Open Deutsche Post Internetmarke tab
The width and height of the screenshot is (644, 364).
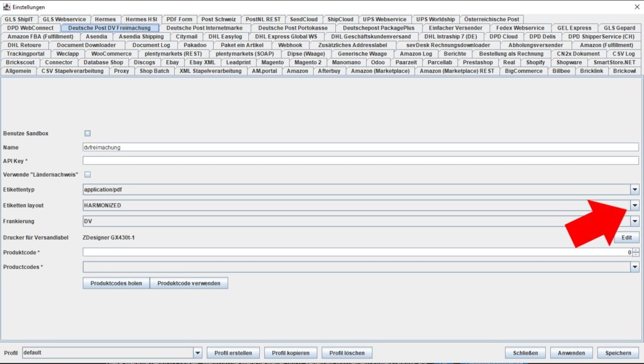click(204, 28)
